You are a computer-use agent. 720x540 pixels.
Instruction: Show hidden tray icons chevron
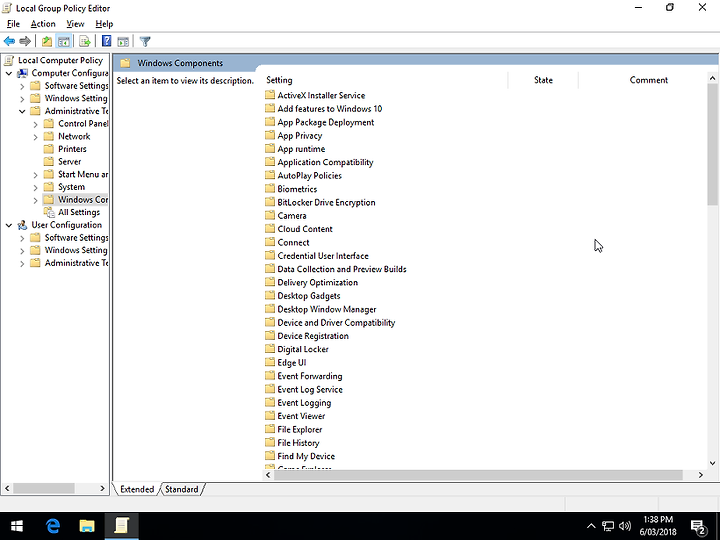(591, 526)
